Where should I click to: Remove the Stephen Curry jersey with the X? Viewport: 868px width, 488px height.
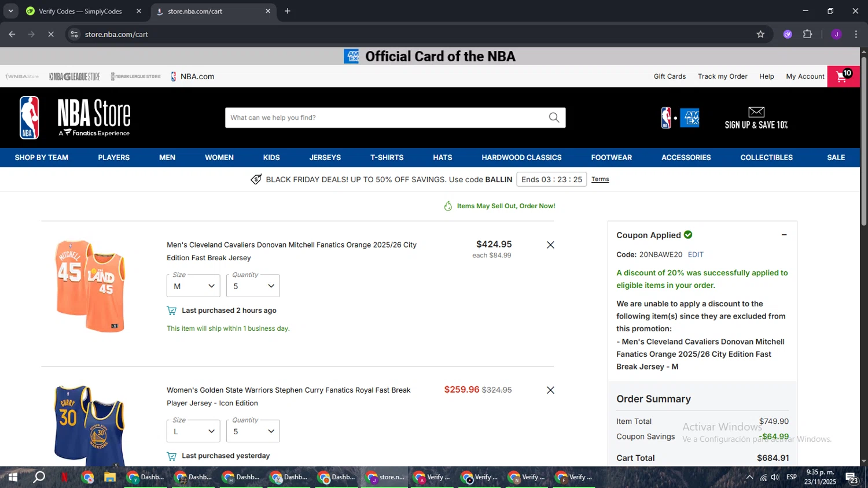(550, 390)
